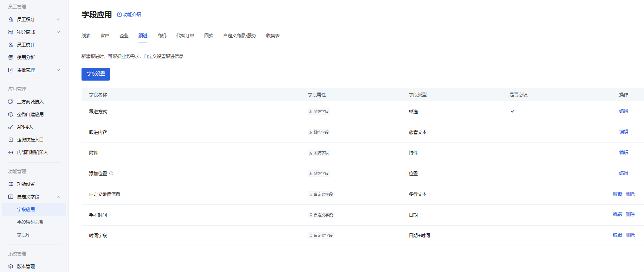
Task: Click the API接入 plug icon
Action: coord(11,127)
